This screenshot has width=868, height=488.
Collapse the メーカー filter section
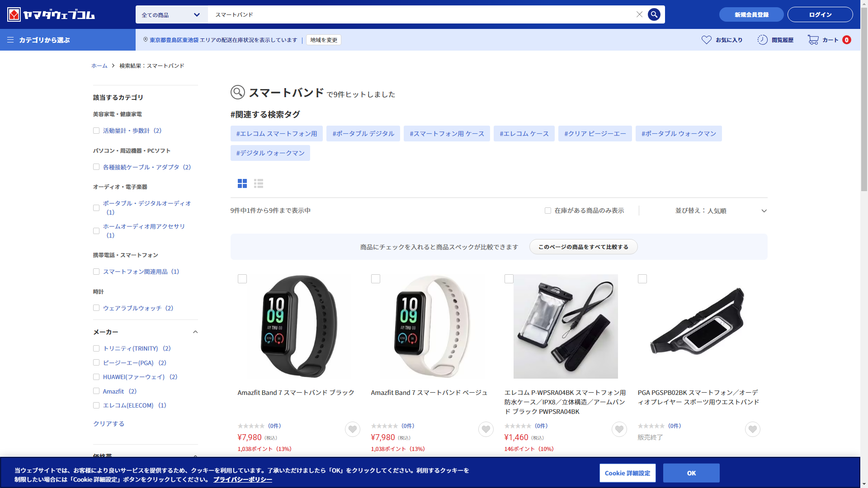pos(195,332)
